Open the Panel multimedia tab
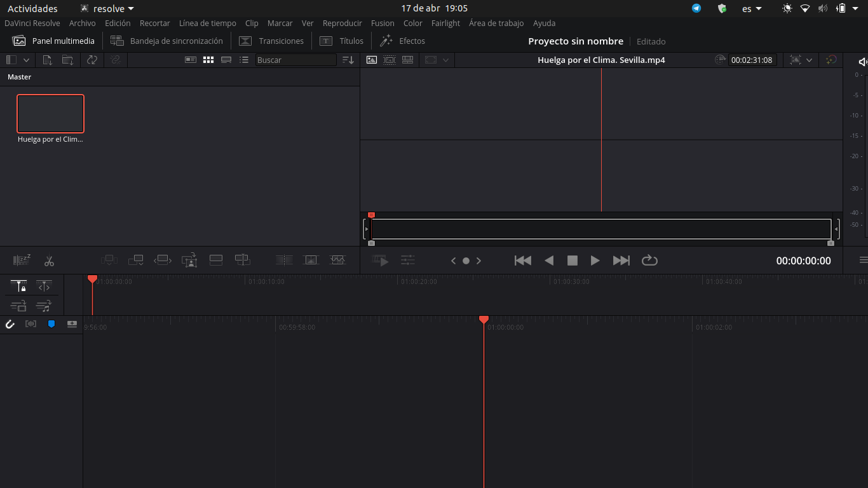This screenshot has width=868, height=488. 53,41
